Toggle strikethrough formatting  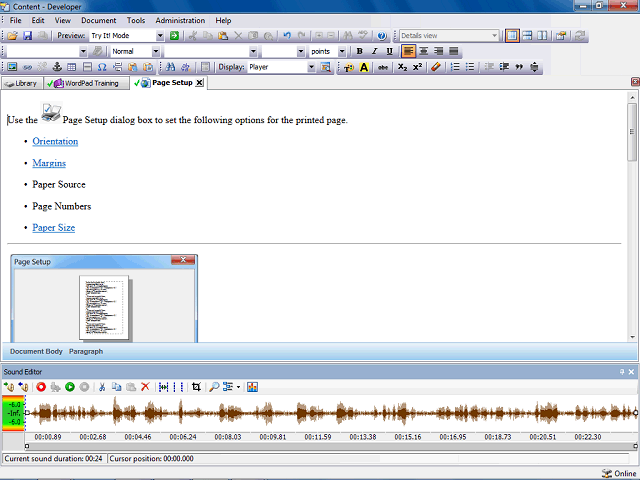coord(383,67)
